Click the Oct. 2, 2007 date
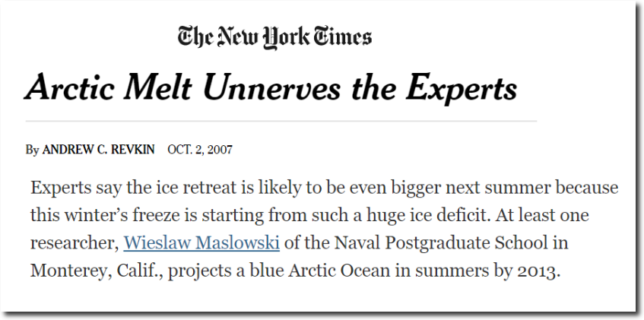644x320 pixels. (x=200, y=150)
